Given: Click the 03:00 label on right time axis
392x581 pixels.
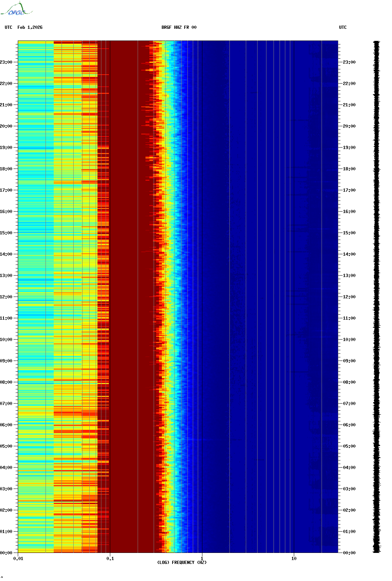Looking at the screenshot, I should click(349, 489).
